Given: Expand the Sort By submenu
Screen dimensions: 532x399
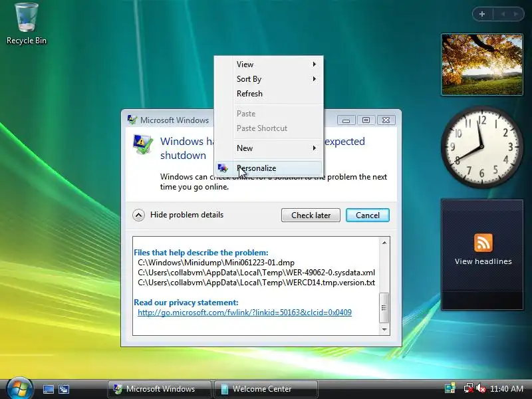Looking at the screenshot, I should (x=268, y=79).
